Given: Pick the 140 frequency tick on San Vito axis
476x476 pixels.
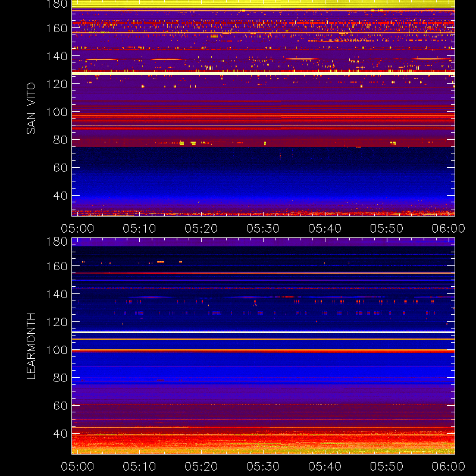Looking at the screenshot, I should pyautogui.click(x=57, y=56).
